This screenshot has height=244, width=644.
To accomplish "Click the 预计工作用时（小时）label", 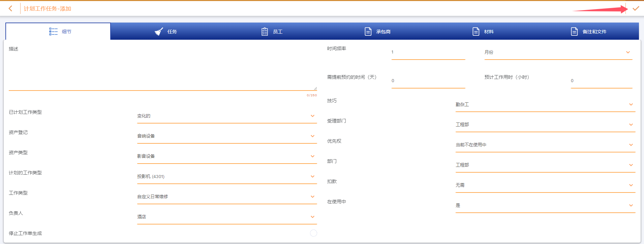I will click(x=507, y=77).
